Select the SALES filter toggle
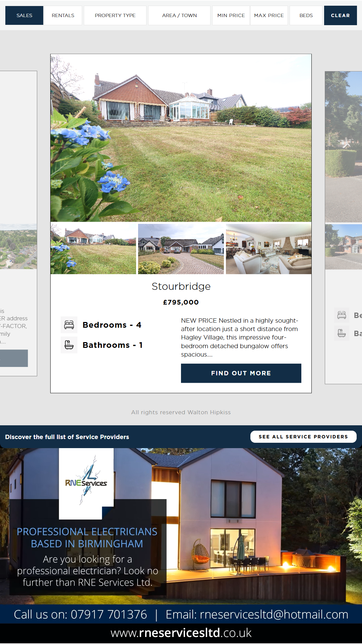The width and height of the screenshot is (362, 644). pyautogui.click(x=24, y=15)
